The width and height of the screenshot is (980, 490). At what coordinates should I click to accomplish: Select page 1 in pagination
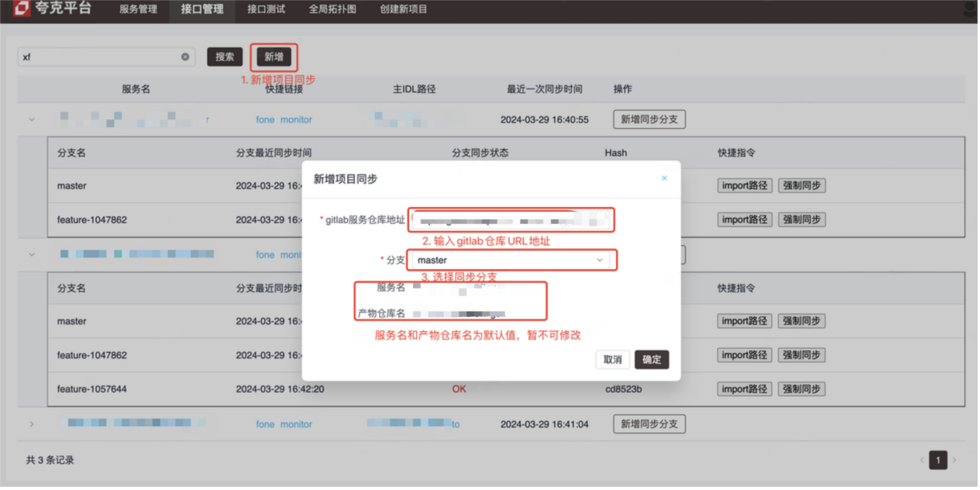(x=937, y=459)
